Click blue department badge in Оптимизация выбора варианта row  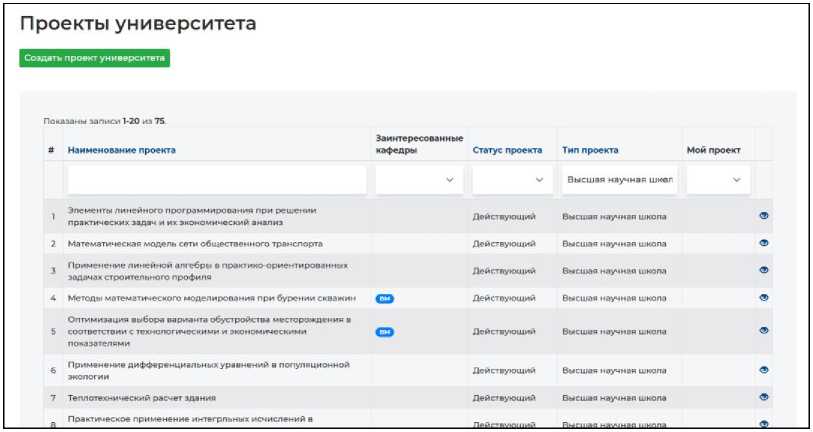385,332
